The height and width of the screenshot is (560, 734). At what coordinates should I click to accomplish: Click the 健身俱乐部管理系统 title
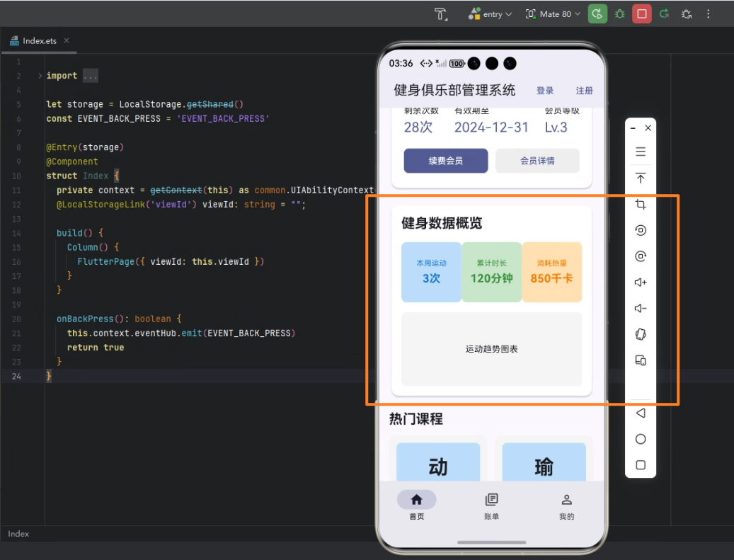point(454,90)
